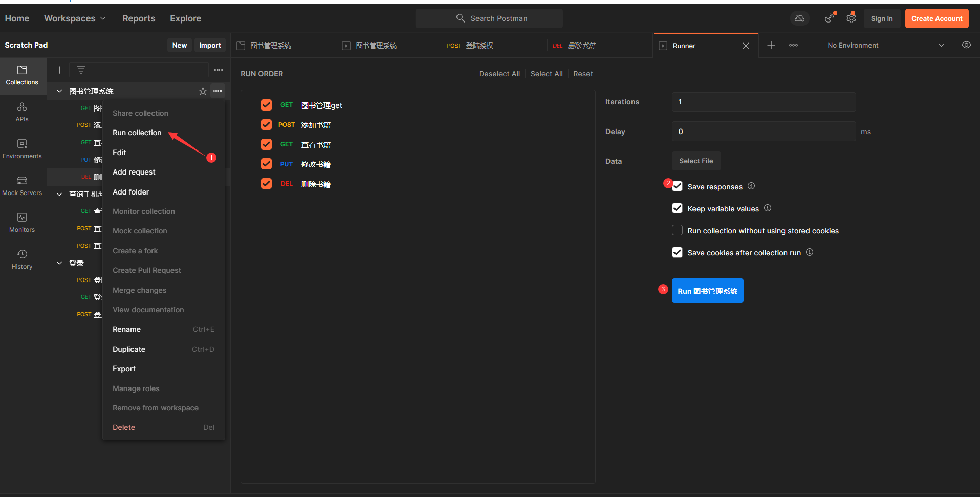Image resolution: width=980 pixels, height=497 pixels.
Task: Click the cloud sync offline icon
Action: click(799, 18)
